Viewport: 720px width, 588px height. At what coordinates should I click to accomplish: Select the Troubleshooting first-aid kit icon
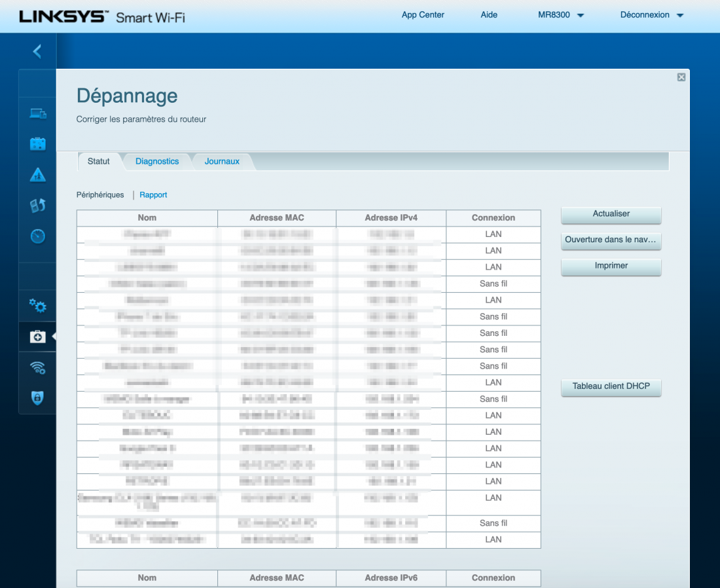pos(38,337)
